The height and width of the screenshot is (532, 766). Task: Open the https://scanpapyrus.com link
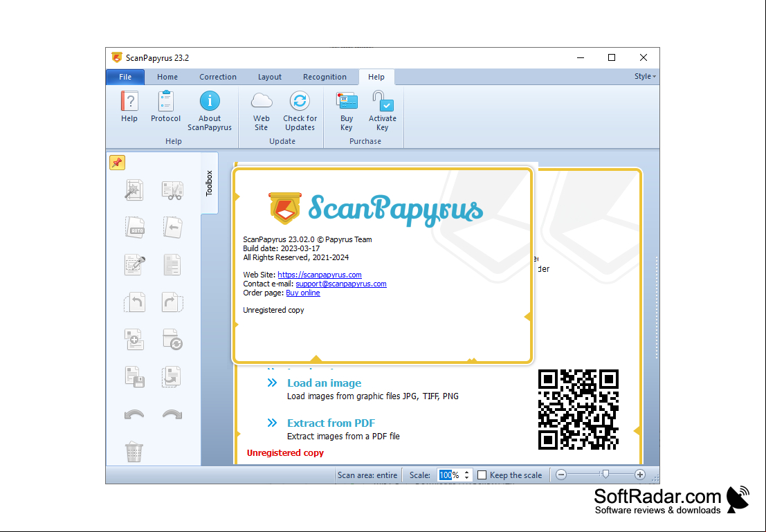(x=320, y=275)
